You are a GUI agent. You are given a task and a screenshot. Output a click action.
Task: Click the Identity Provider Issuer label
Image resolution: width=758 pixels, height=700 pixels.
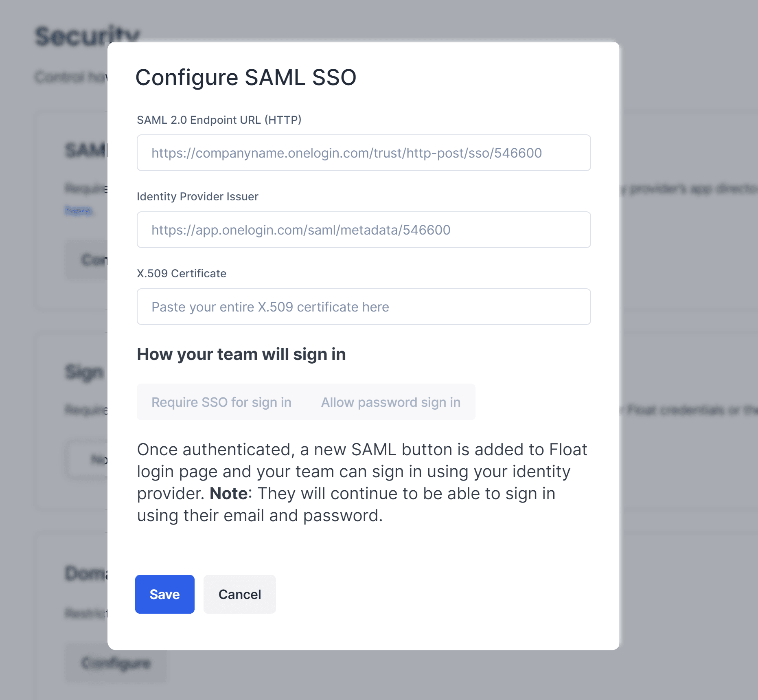(x=197, y=197)
